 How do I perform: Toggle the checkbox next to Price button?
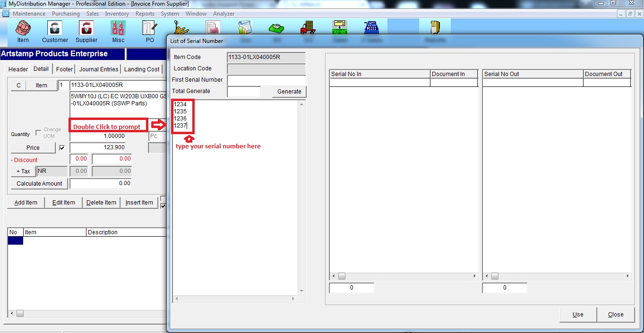62,148
